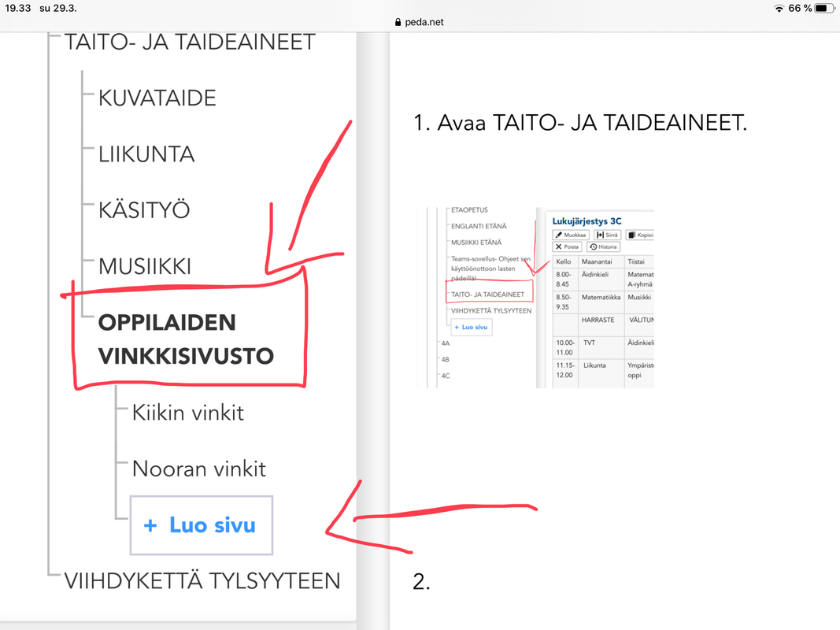840x630 pixels.
Task: Open the VIIHDYKETTÄ TYLSYYTEEN section in the large tree
Action: point(202,581)
